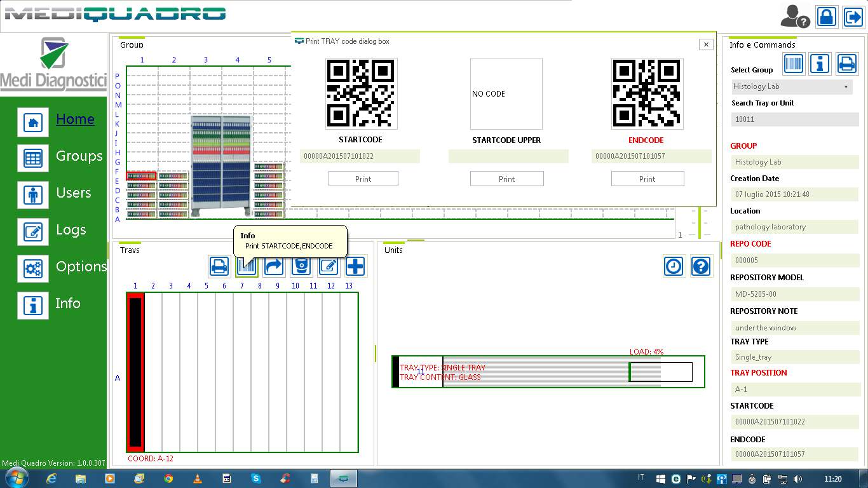
Task: Click the taskbar clock showing 11:20
Action: pos(832,479)
